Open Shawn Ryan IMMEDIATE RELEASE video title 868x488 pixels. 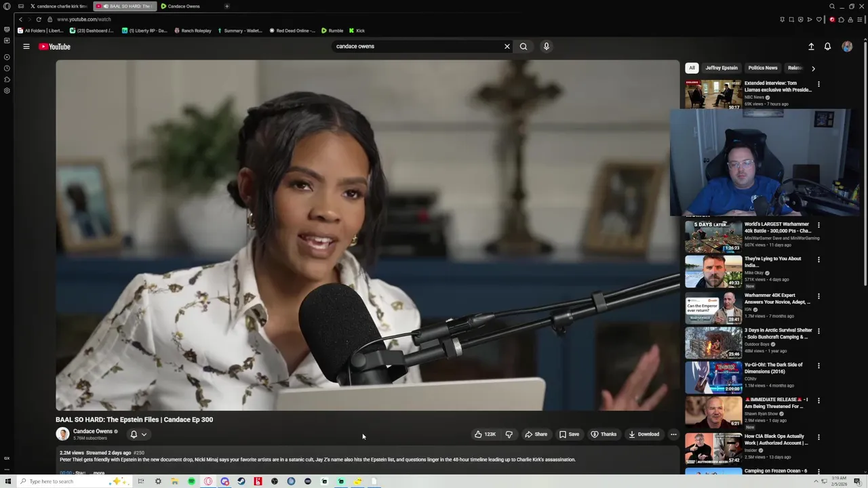(x=776, y=403)
